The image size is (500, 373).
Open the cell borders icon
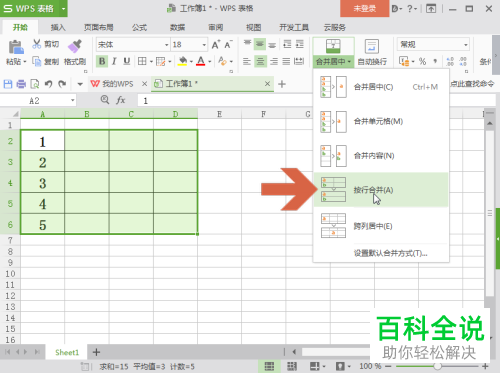coord(142,61)
